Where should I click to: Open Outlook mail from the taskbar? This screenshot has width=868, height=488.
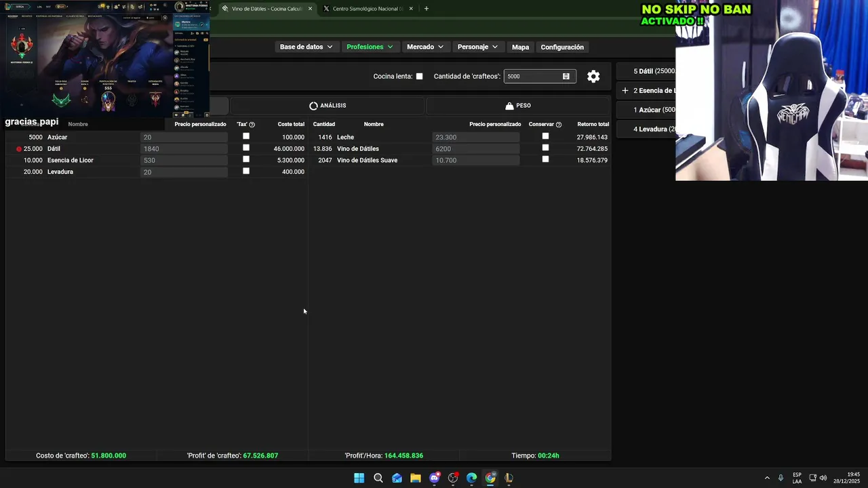point(397,478)
